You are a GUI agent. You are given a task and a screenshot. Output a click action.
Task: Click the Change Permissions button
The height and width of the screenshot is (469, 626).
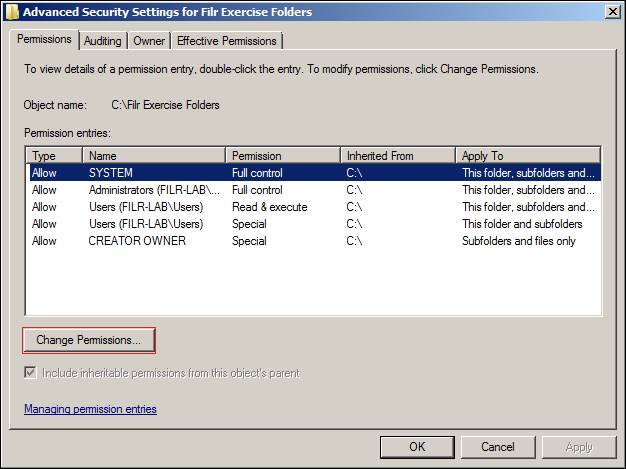(89, 340)
